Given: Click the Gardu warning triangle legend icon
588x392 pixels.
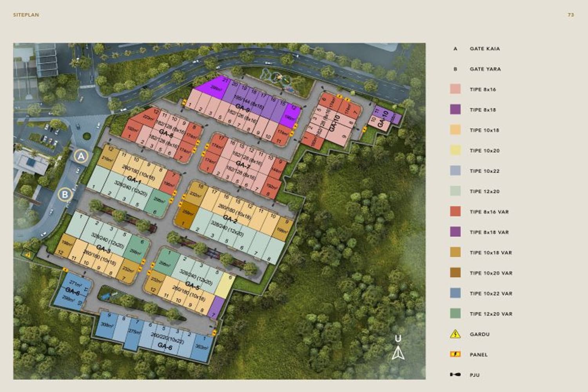Looking at the screenshot, I should (456, 334).
